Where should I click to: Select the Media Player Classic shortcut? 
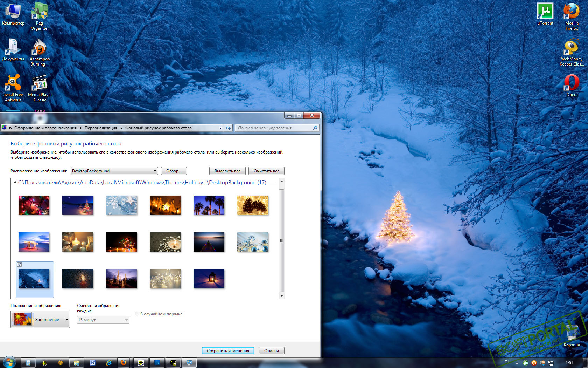(x=40, y=88)
